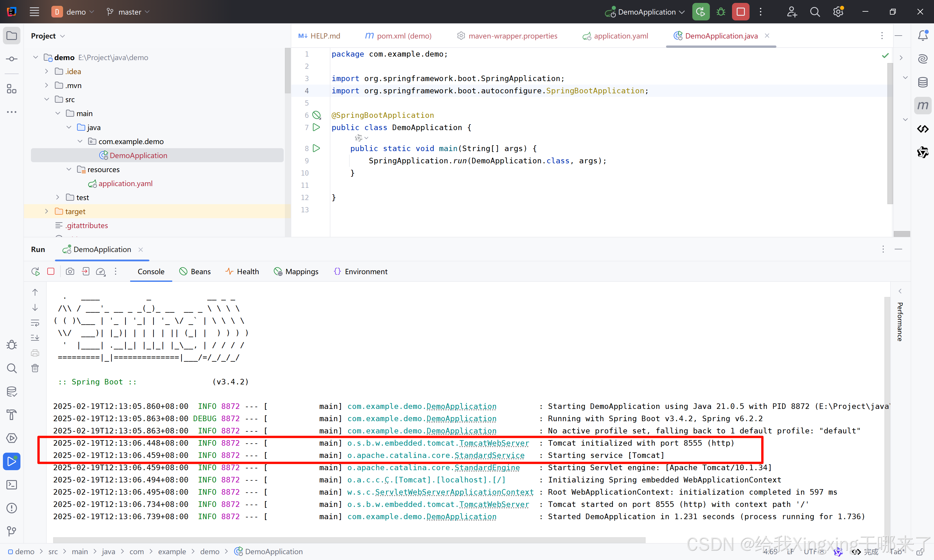Open the Terminal tool window
The image size is (934, 560).
(x=12, y=484)
